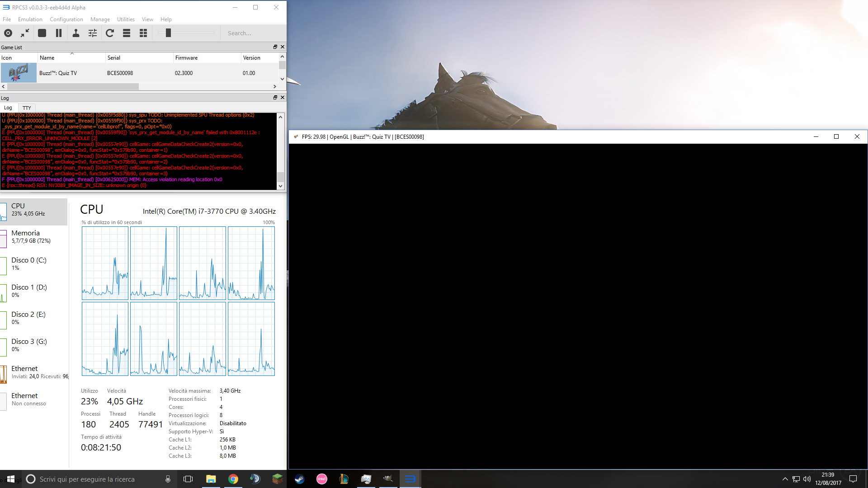Adjust the icon size slider in toolbar

point(168,33)
